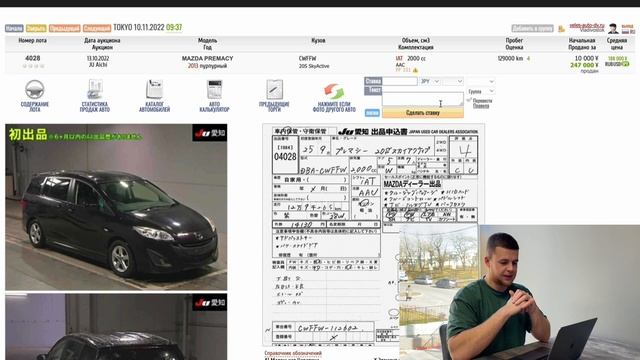Click the 2000 cc engine volume
The height and width of the screenshot is (360, 640).
416,58
